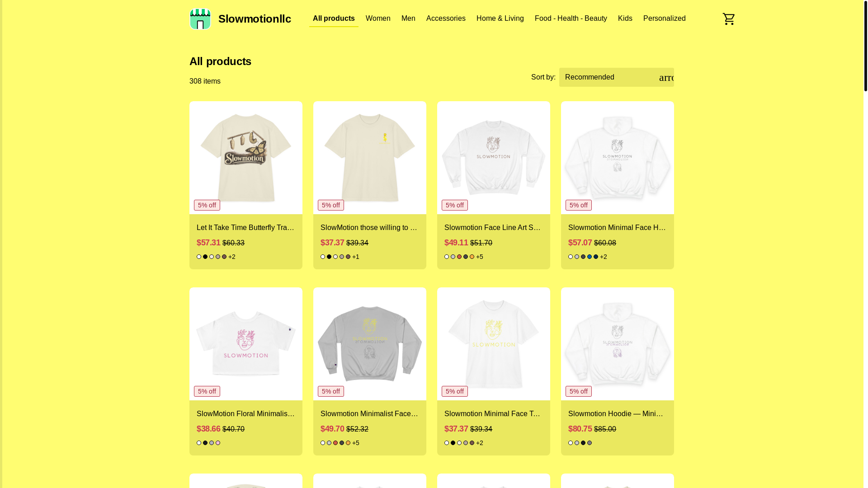Go to Accessories category

point(446,19)
